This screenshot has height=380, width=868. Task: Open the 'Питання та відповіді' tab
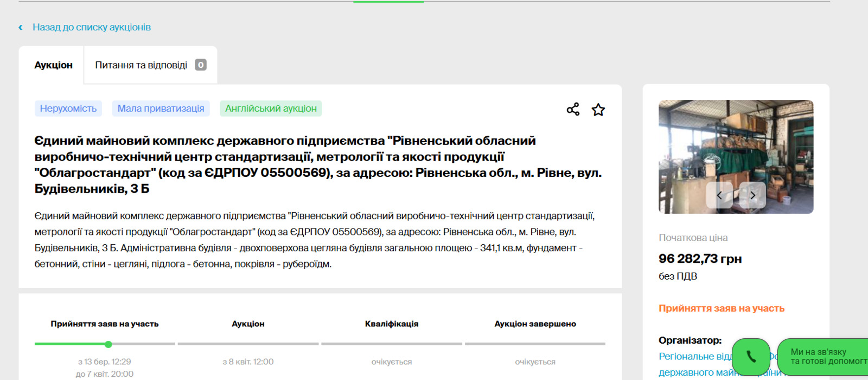point(141,65)
